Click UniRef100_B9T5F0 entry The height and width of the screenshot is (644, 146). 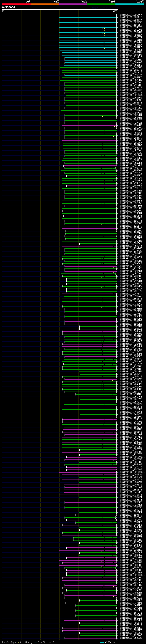(x=131, y=25)
